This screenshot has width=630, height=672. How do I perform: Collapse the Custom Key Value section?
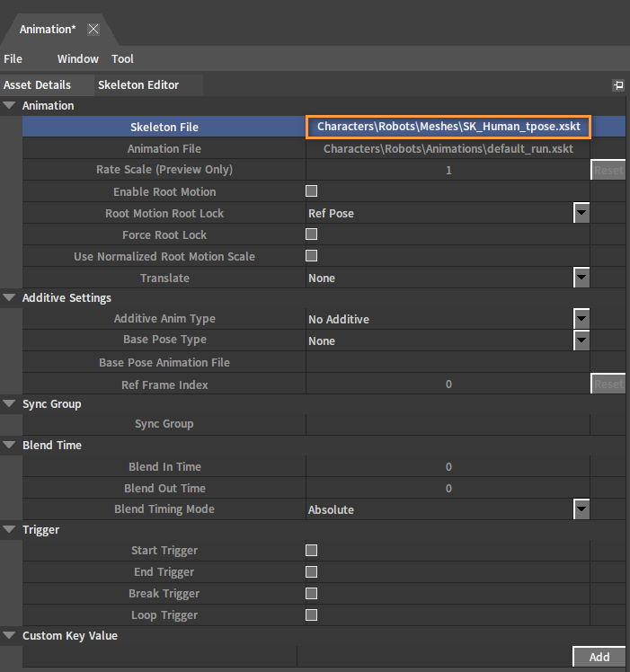coord(9,635)
